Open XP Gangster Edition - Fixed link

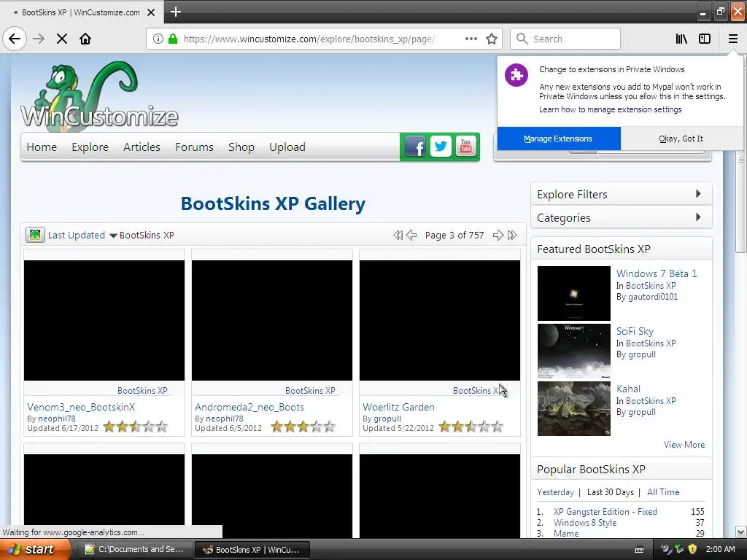(x=605, y=511)
